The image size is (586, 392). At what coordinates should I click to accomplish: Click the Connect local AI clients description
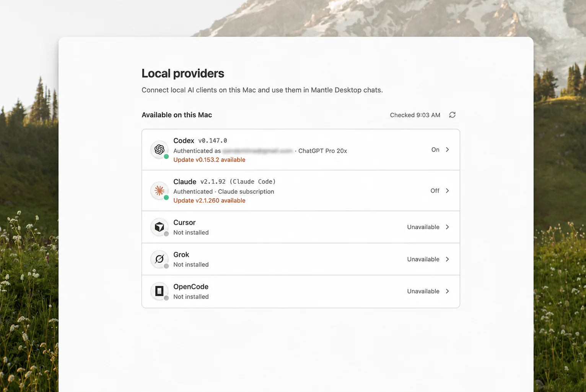262,90
